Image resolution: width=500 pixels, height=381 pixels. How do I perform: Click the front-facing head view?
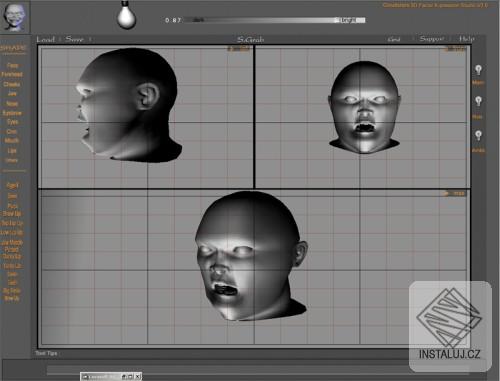(x=364, y=107)
